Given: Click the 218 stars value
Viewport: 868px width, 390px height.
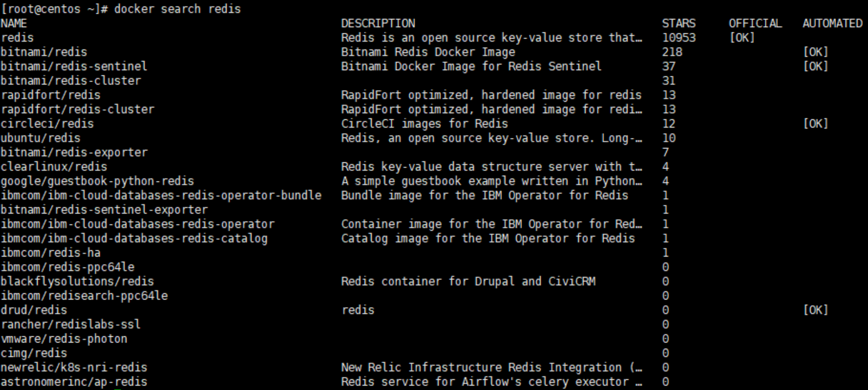Looking at the screenshot, I should (672, 52).
